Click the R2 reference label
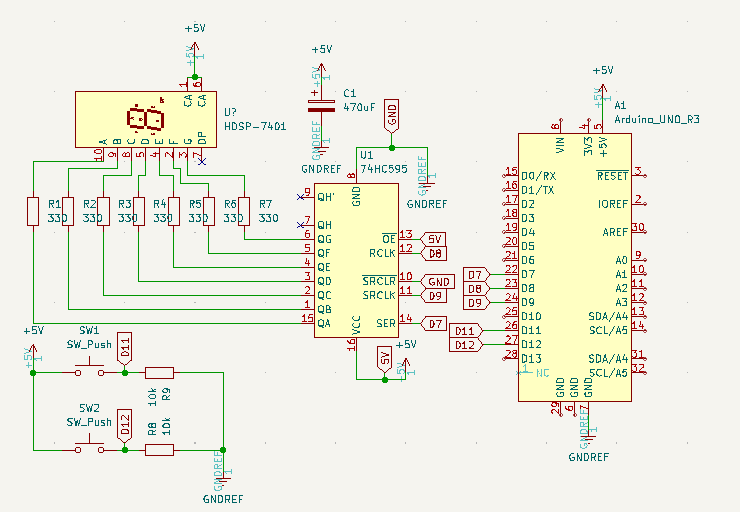 pyautogui.click(x=90, y=204)
